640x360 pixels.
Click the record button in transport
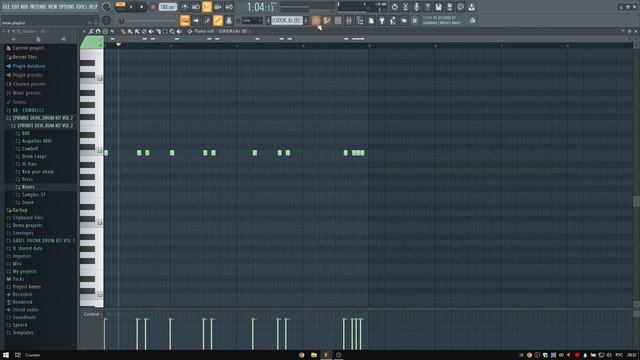[153, 7]
